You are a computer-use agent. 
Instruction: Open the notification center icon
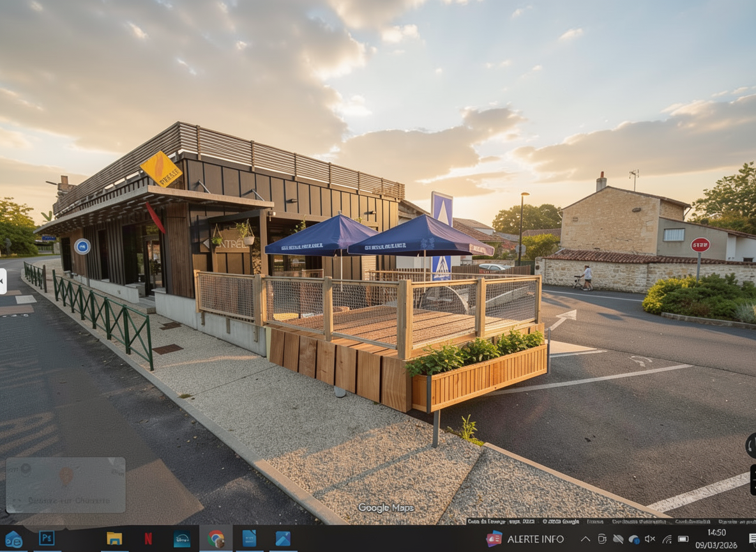tap(752, 539)
